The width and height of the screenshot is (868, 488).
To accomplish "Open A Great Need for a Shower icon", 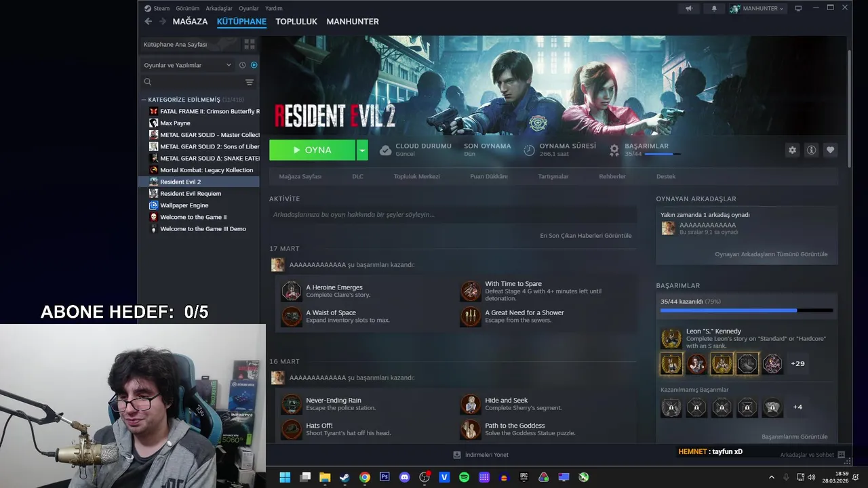I will click(x=471, y=317).
